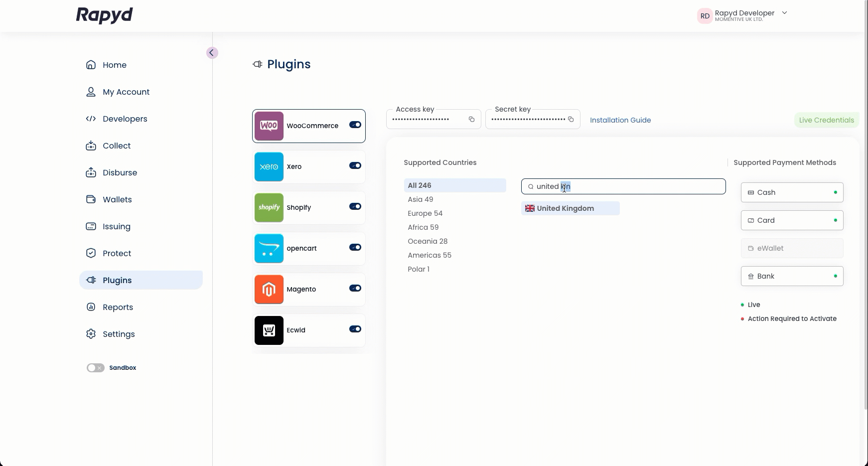Toggle the Xero plugin switch
Image resolution: width=868 pixels, height=466 pixels.
(x=355, y=165)
